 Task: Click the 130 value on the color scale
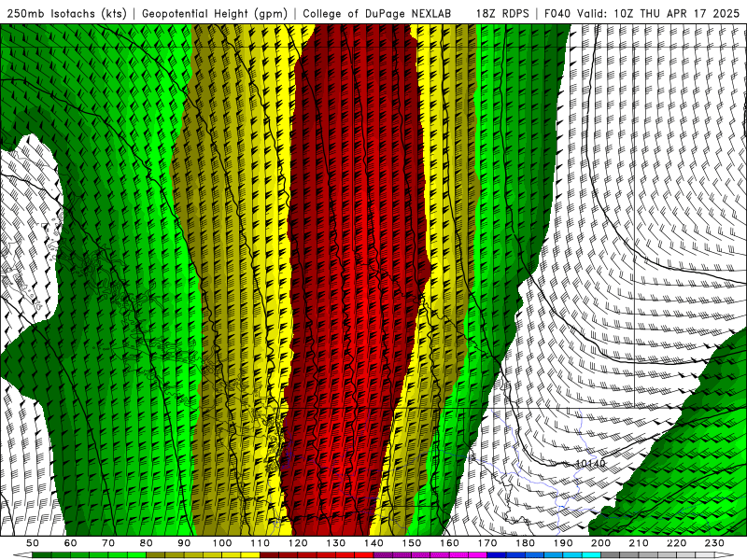click(336, 543)
